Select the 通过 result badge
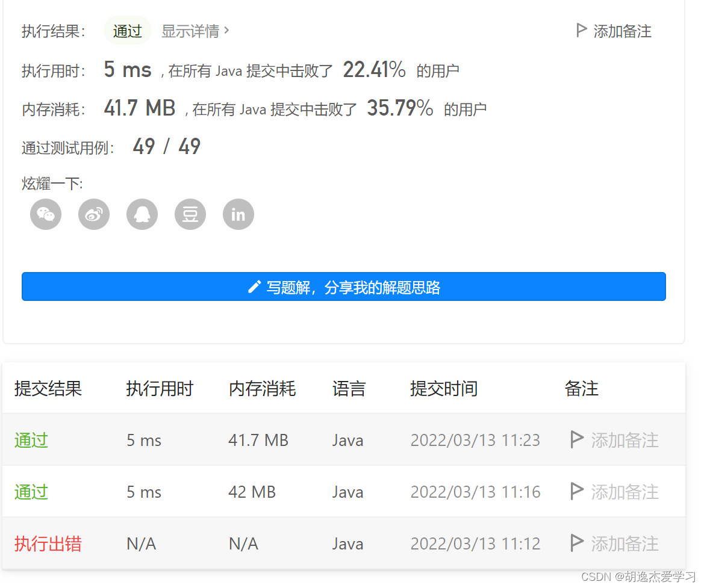Screen dimensions: 704x588 point(127,30)
